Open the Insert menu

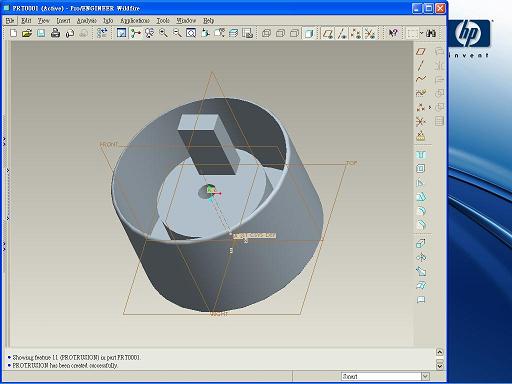click(x=63, y=21)
